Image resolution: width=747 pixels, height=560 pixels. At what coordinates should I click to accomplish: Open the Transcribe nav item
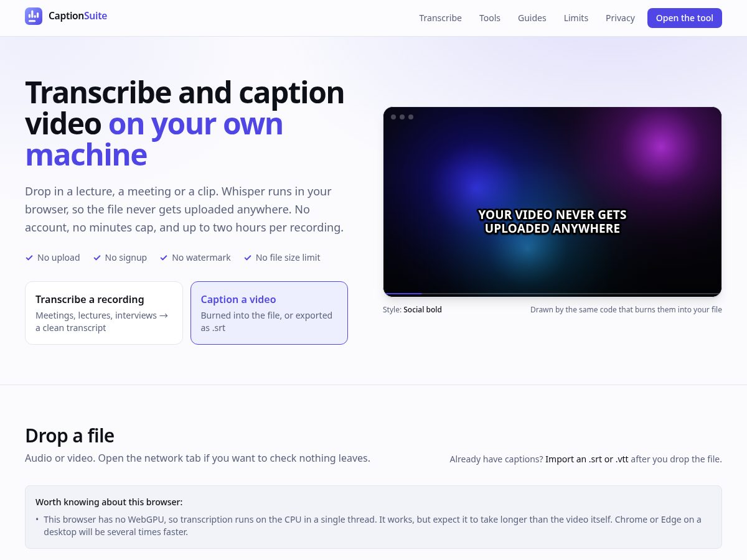[x=440, y=18]
